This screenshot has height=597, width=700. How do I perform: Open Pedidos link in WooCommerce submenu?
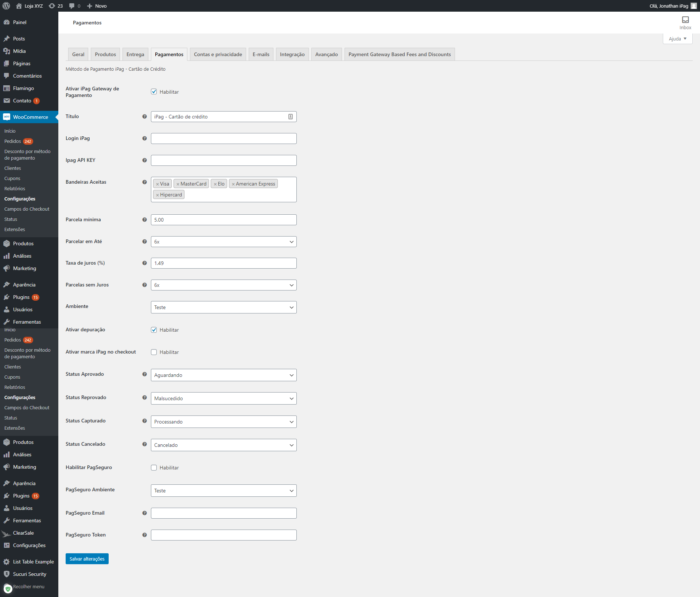pos(13,141)
